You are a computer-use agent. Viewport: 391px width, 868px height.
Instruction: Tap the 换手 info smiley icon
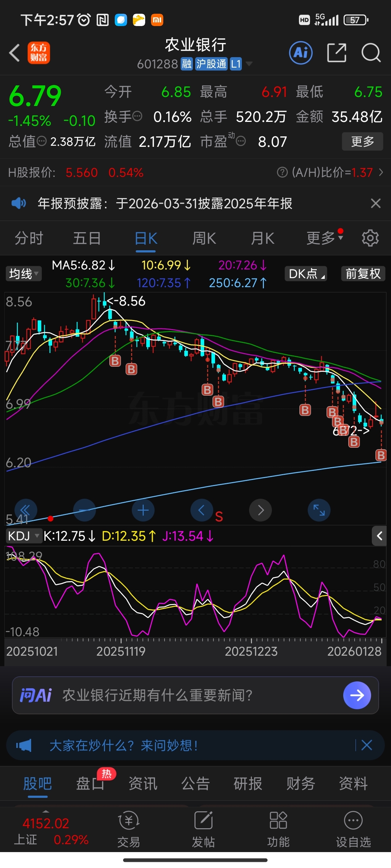137,116
